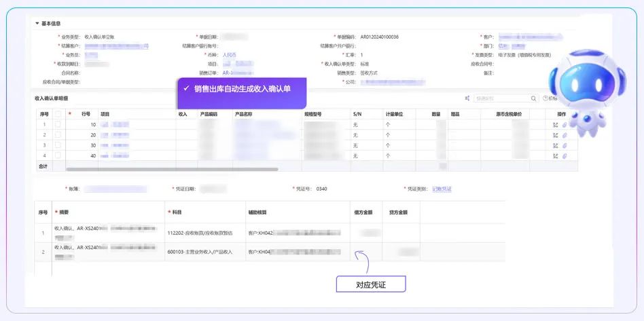Click the 产品名称 column header
The width and height of the screenshot is (644, 321).
[x=243, y=114]
